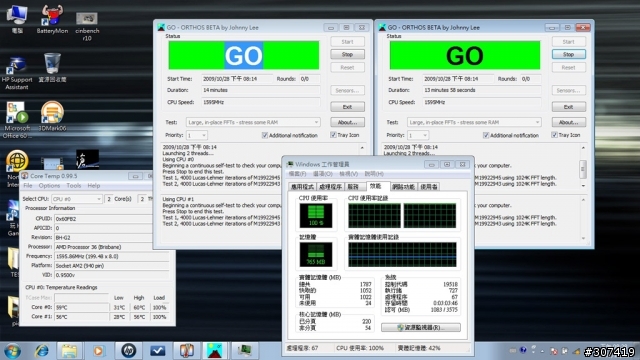Click the Task Manager title bar icon
This screenshot has width=640, height=360.
click(290, 164)
